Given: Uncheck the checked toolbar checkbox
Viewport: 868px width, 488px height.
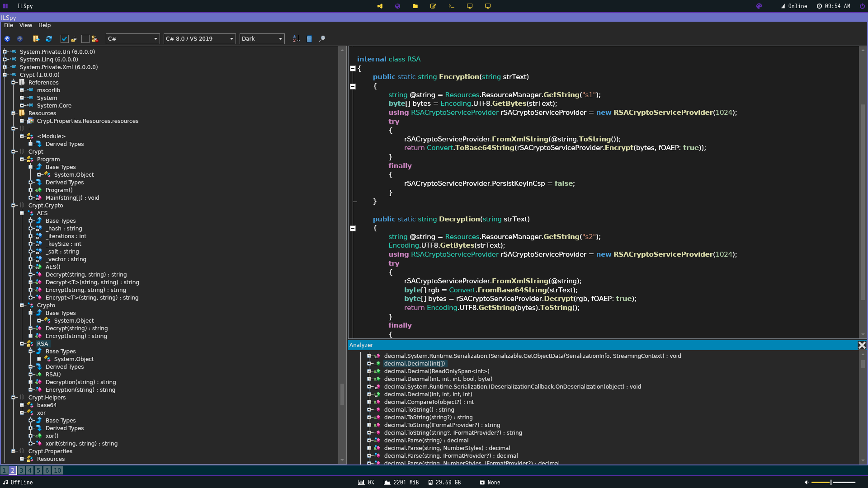Looking at the screenshot, I should click(x=64, y=39).
